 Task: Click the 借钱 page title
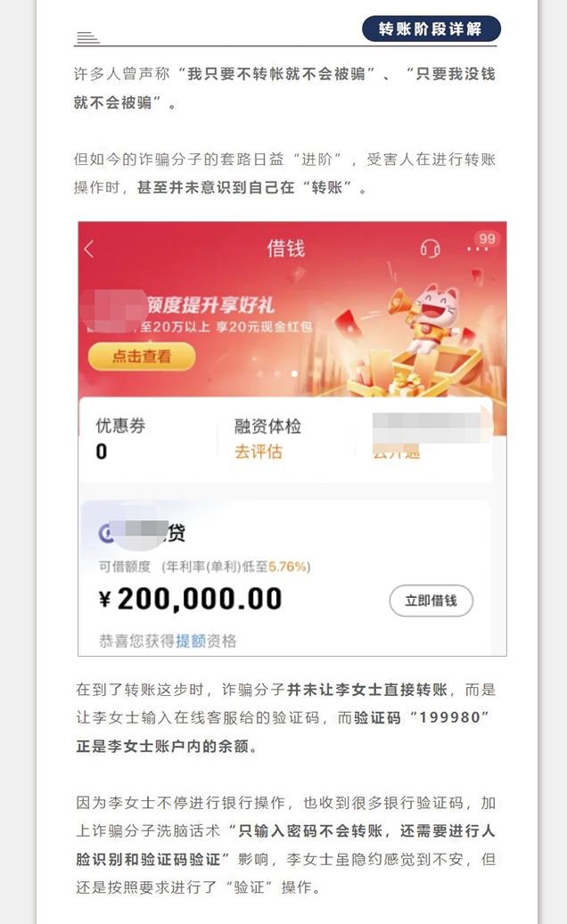coord(286,248)
